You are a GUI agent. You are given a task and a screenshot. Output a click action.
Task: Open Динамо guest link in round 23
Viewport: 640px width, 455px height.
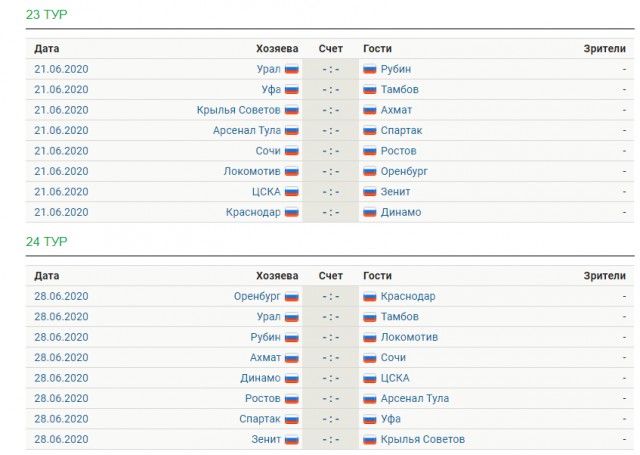pyautogui.click(x=401, y=212)
